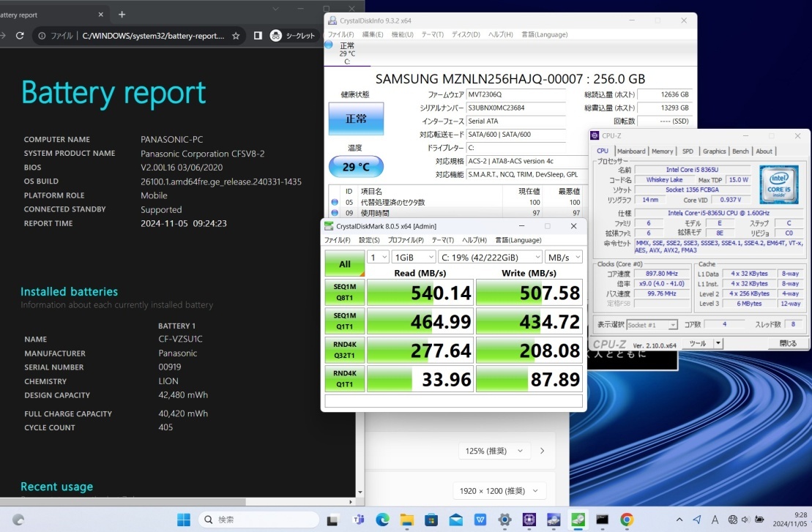Open the 125% (推奨) scale dropdown
Image resolution: width=812 pixels, height=532 pixels.
click(494, 451)
